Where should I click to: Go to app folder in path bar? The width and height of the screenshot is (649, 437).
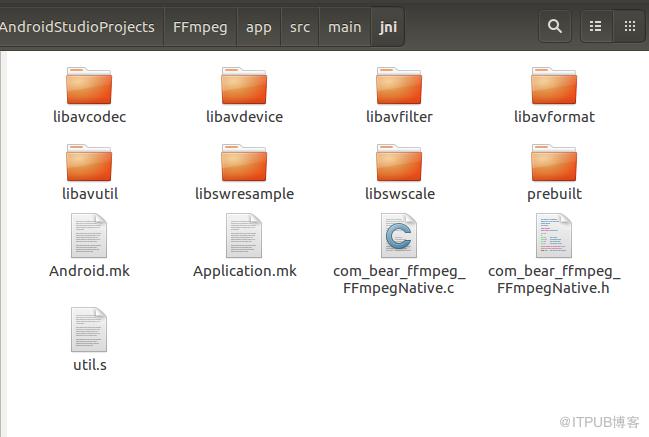tap(259, 27)
